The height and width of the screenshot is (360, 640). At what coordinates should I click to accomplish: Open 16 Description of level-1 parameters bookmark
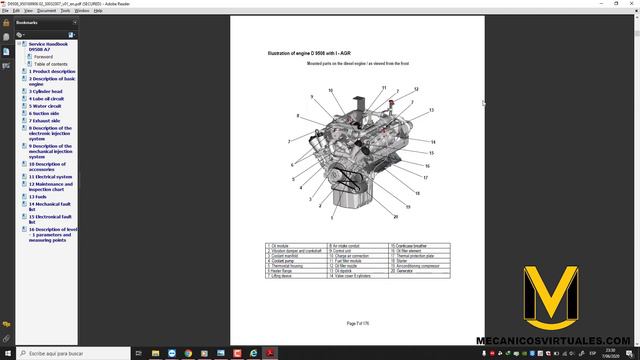(x=53, y=235)
